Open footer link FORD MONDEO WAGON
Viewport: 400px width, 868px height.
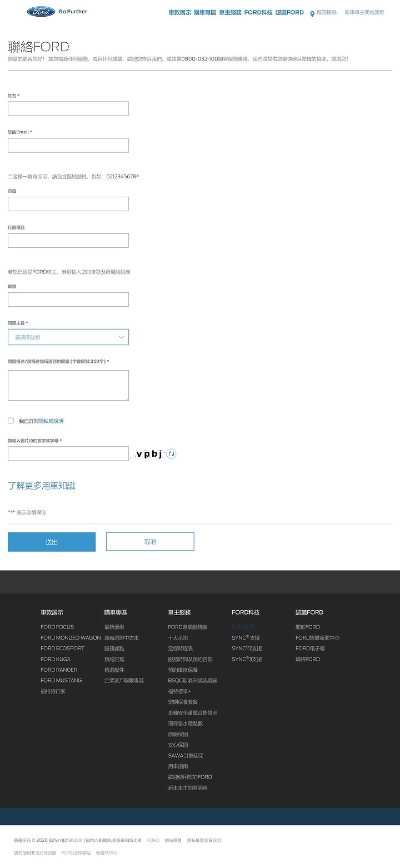pos(71,638)
